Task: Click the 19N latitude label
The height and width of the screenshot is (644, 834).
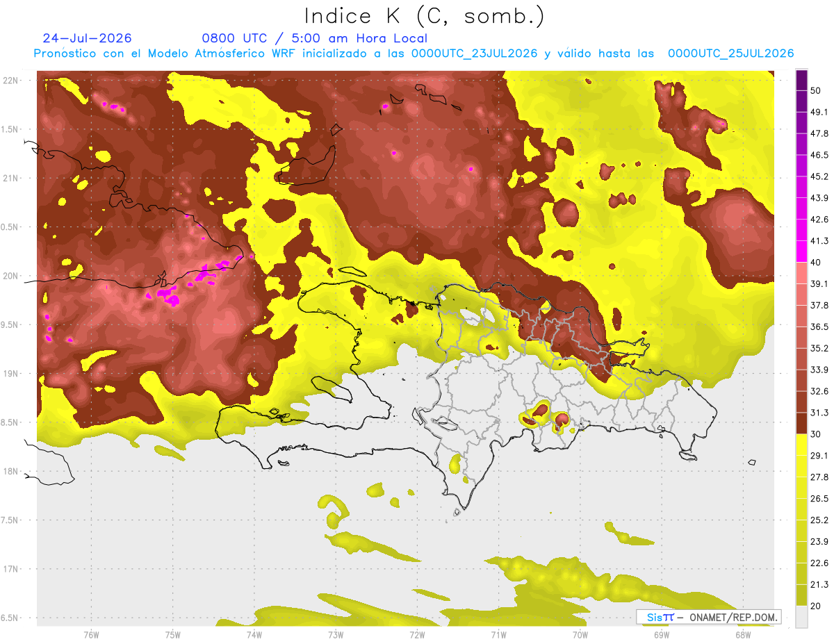Action: [11, 374]
